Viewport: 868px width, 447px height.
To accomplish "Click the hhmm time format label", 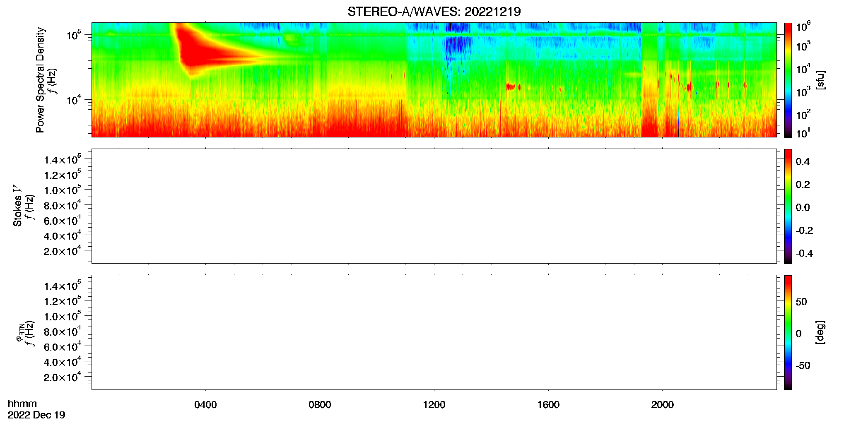I will point(22,404).
